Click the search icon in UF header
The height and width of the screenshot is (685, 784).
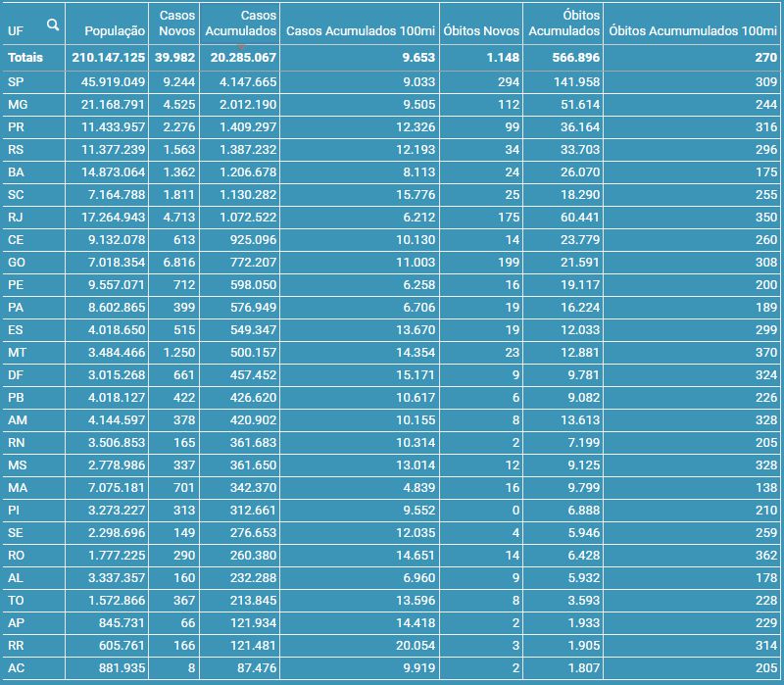pos(52,24)
